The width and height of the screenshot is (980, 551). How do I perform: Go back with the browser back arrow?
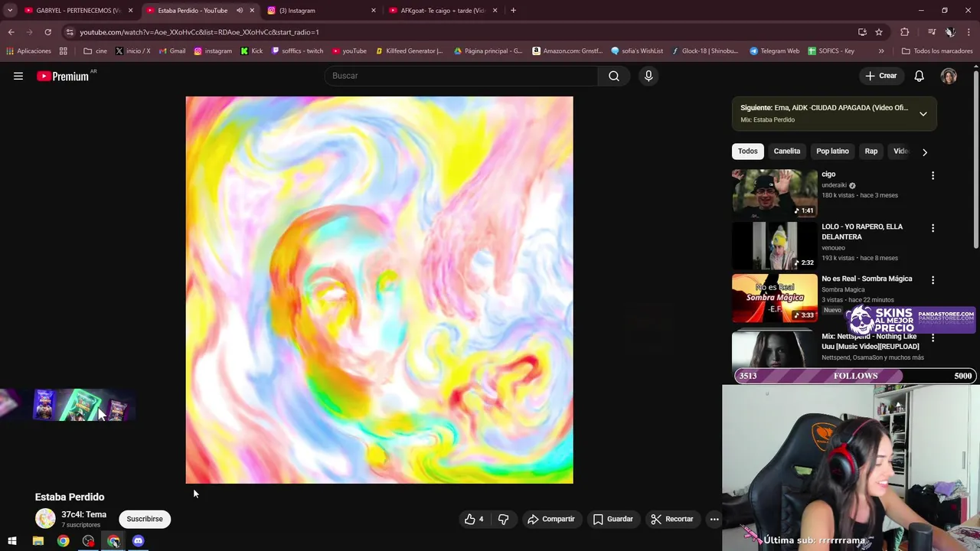tap(11, 32)
